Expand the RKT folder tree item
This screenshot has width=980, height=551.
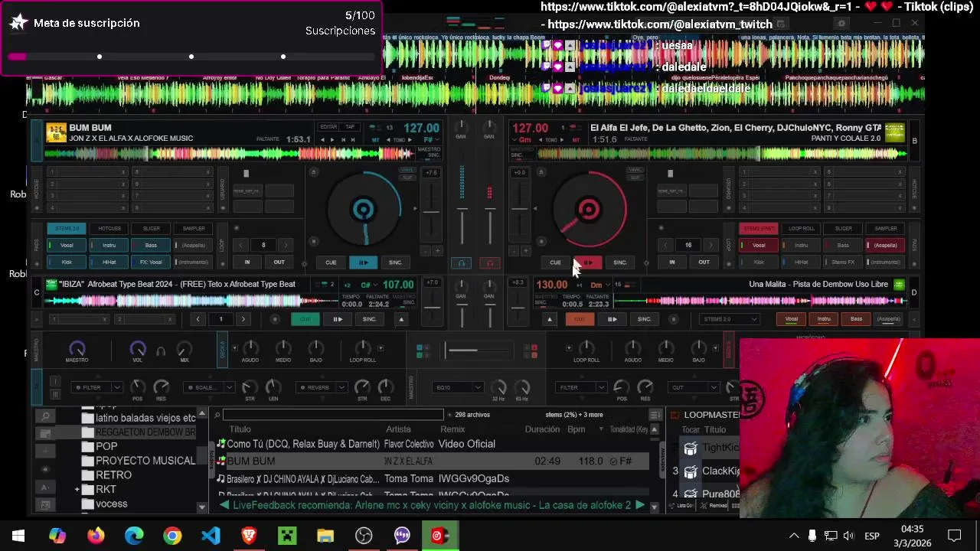coord(77,489)
